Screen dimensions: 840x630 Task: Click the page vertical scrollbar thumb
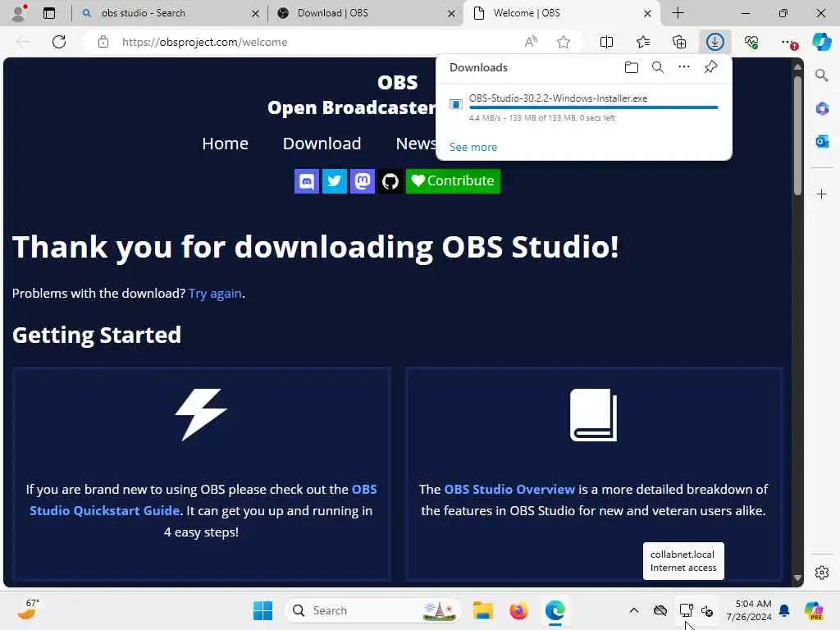(797, 136)
